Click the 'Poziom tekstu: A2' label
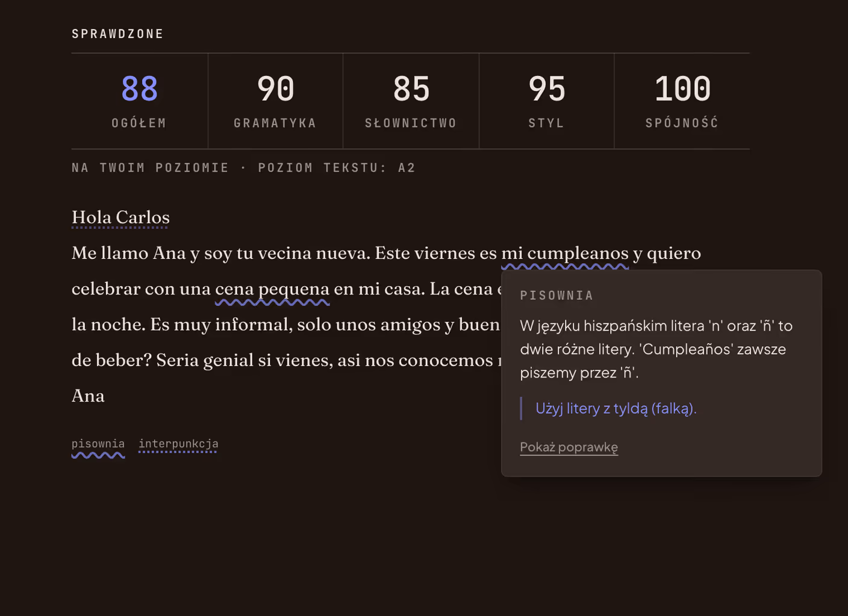This screenshot has width=848, height=616. point(337,167)
